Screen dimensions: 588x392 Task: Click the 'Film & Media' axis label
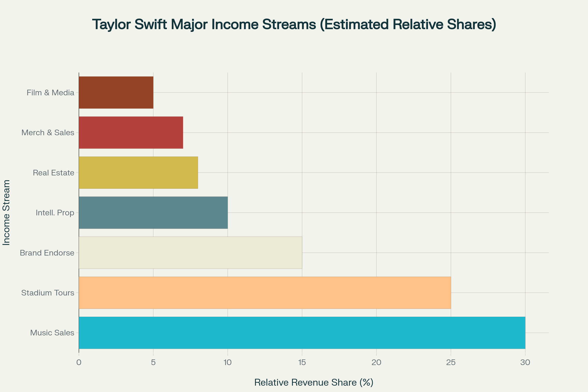pyautogui.click(x=50, y=93)
